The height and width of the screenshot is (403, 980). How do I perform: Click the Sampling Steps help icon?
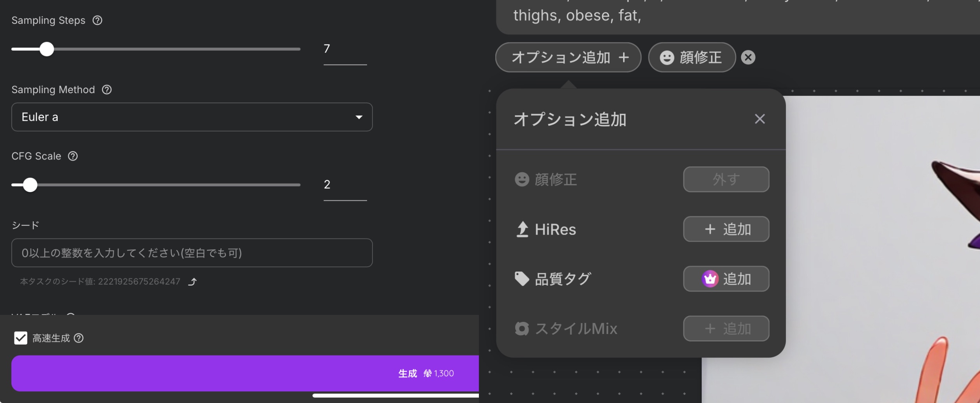pyautogui.click(x=97, y=20)
